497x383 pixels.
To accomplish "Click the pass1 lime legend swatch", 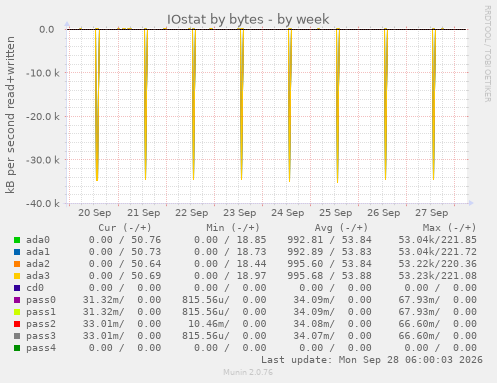I will [x=17, y=312].
